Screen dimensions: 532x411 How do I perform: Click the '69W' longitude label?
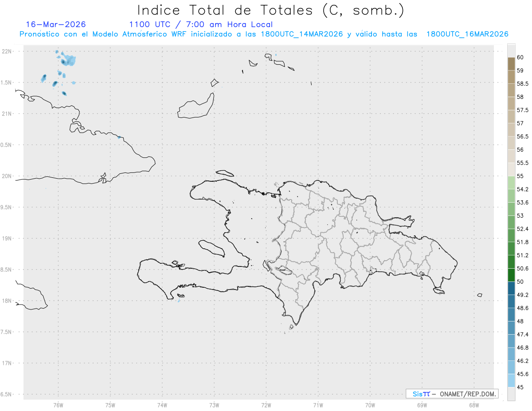pos(422,405)
